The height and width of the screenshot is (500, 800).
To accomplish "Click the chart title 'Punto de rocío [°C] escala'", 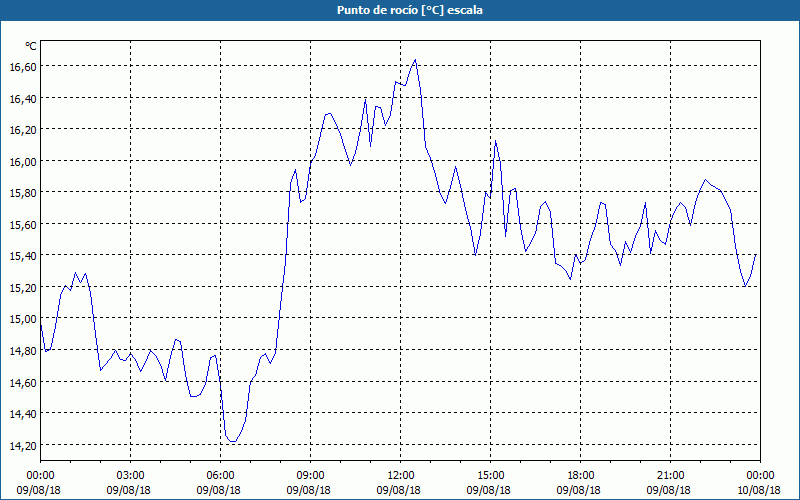I will pyautogui.click(x=409, y=10).
